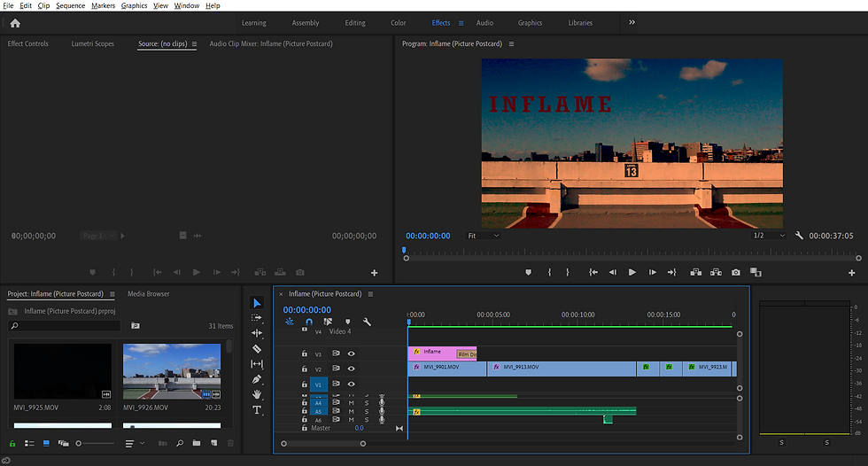Add marker in timeline panel
The width and height of the screenshot is (868, 466).
pos(347,322)
